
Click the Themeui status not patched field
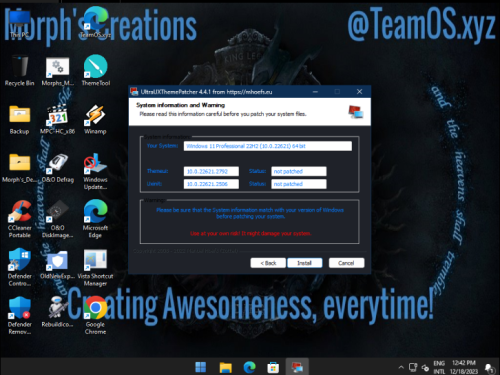coord(299,171)
